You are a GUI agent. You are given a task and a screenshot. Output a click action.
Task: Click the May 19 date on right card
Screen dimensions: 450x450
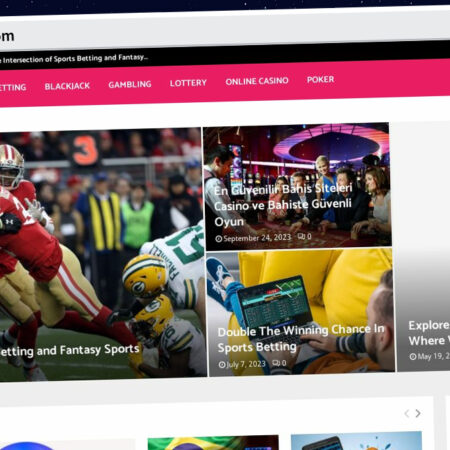[433, 356]
